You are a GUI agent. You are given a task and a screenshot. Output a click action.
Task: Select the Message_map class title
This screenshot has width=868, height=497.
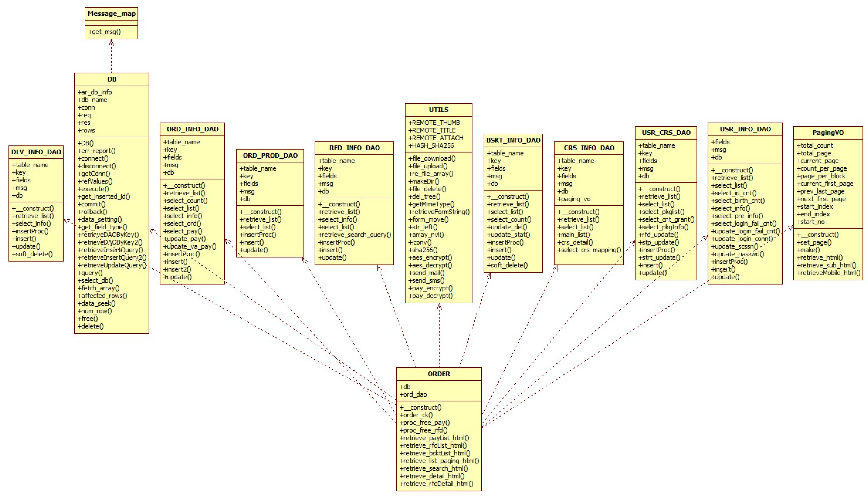pos(111,14)
